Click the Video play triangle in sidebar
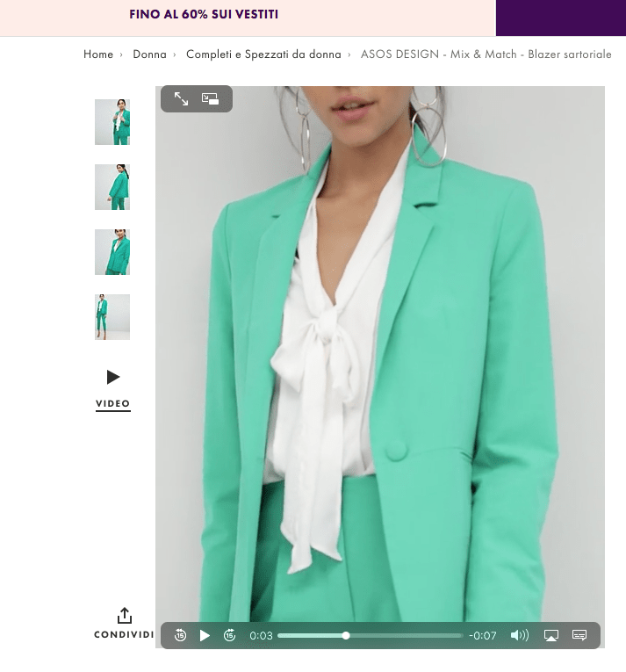Viewport: 626px width, 672px height. (x=112, y=377)
